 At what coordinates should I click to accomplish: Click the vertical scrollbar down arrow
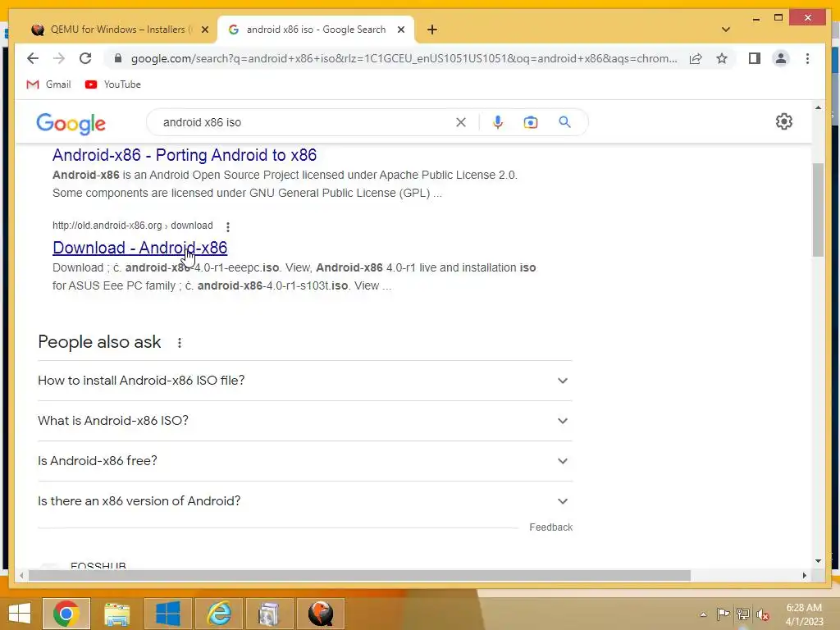pyautogui.click(x=818, y=561)
